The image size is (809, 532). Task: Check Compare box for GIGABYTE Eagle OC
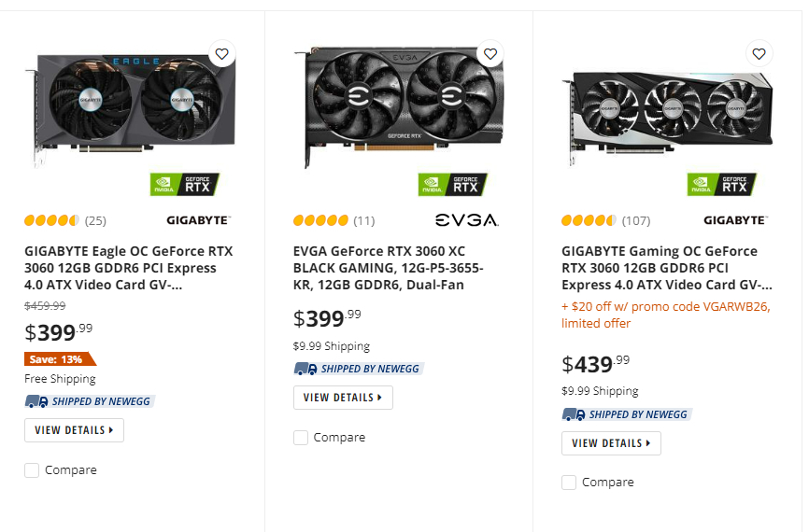(33, 470)
